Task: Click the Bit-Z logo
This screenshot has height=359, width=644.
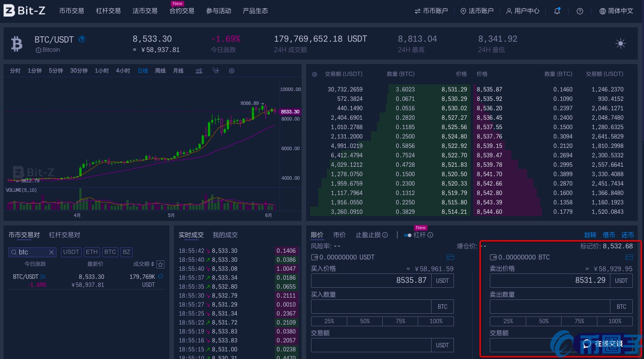Action: [x=25, y=11]
